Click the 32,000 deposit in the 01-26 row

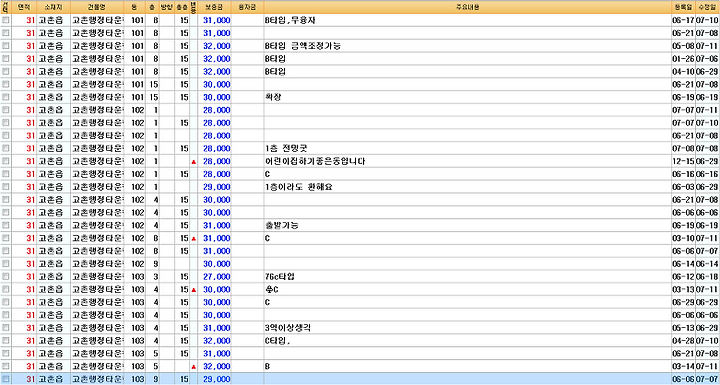[217, 59]
